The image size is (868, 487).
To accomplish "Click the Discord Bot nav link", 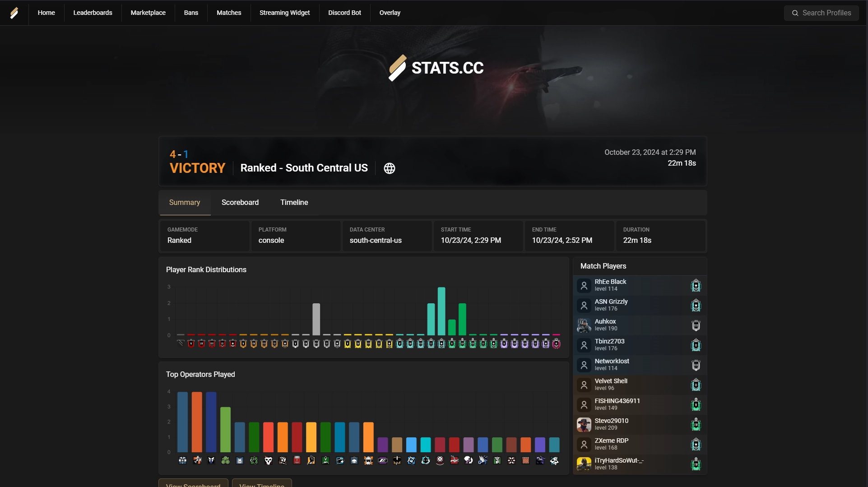I will coord(344,13).
